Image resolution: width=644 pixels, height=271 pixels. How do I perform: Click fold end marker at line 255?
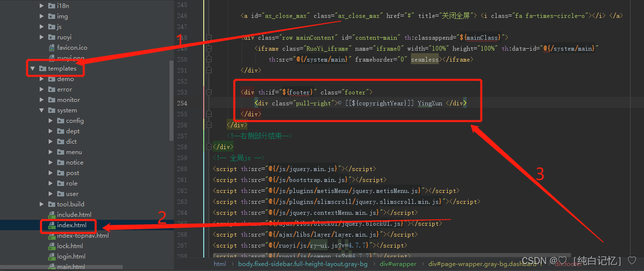tap(209, 114)
